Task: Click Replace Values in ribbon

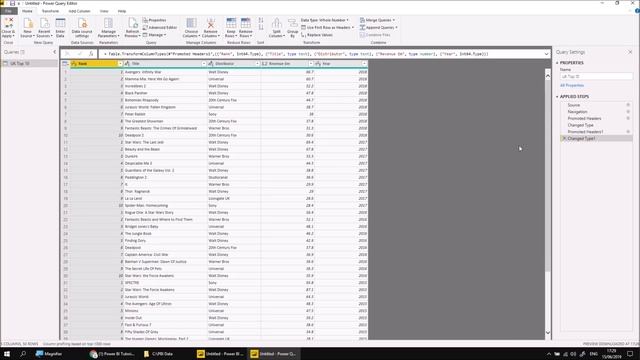Action: 317,35
